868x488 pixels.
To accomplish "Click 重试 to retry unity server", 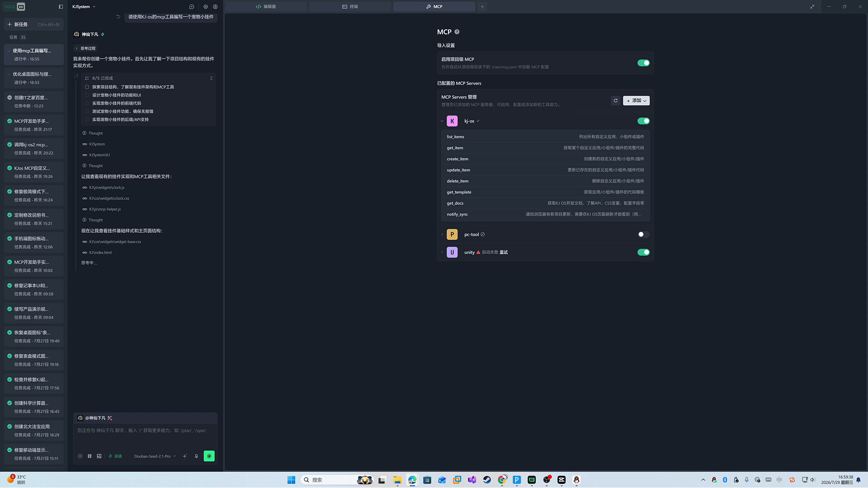I will pyautogui.click(x=504, y=253).
